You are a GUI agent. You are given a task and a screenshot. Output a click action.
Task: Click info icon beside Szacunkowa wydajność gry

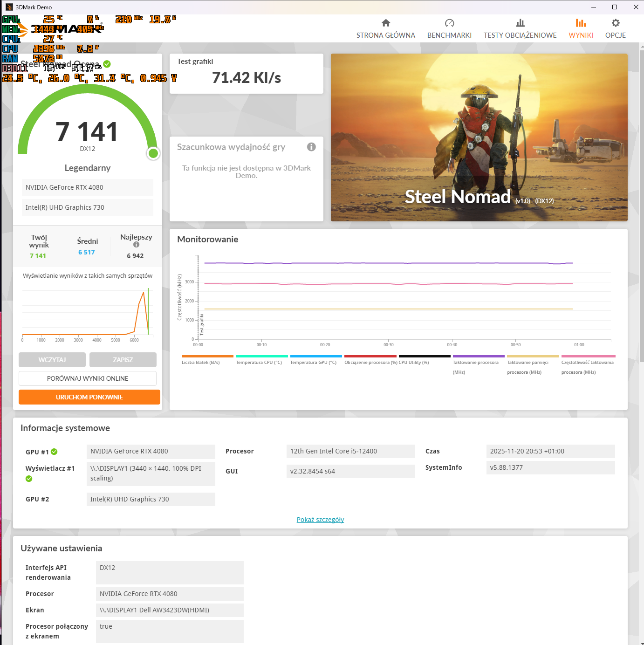[311, 147]
